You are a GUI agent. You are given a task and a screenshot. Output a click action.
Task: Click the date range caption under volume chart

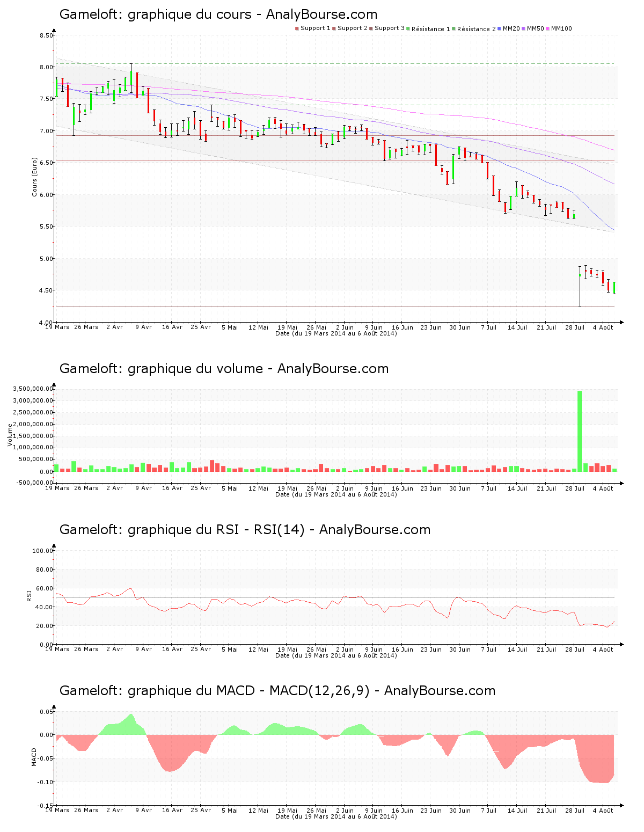pos(336,494)
